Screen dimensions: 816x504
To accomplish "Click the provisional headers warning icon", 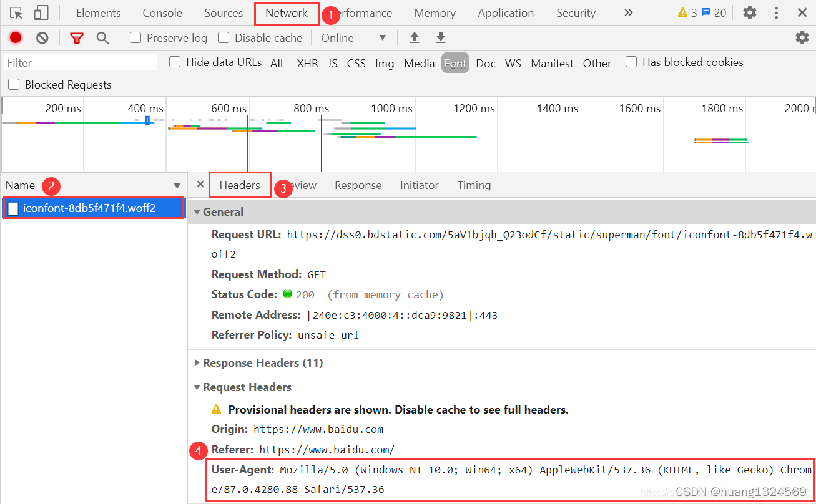I will click(217, 409).
